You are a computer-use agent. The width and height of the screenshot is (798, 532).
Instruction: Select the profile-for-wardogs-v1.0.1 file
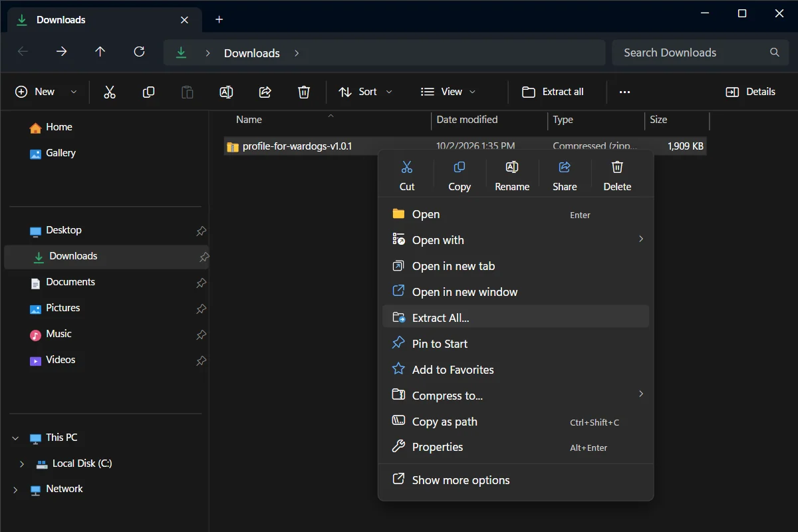point(465,146)
